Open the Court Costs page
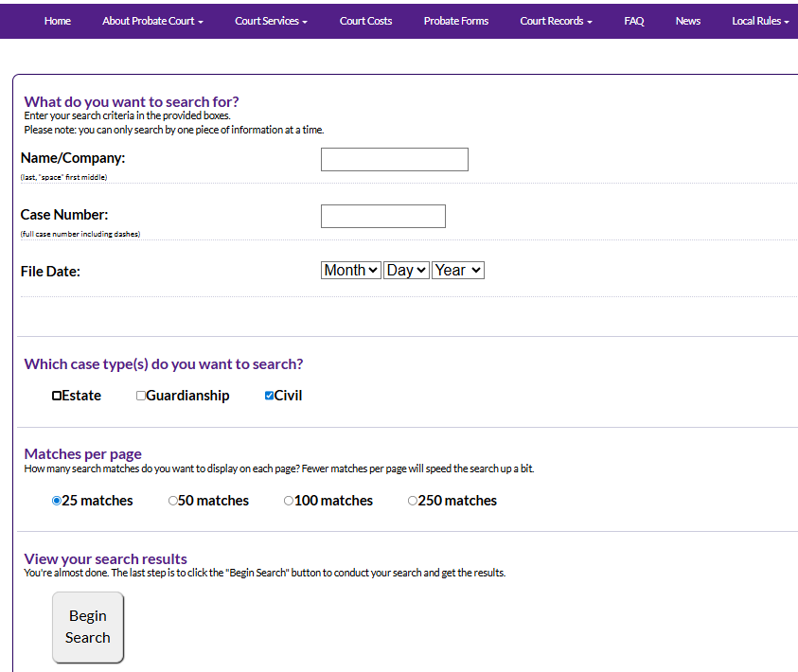Image resolution: width=798 pixels, height=672 pixels. click(365, 21)
